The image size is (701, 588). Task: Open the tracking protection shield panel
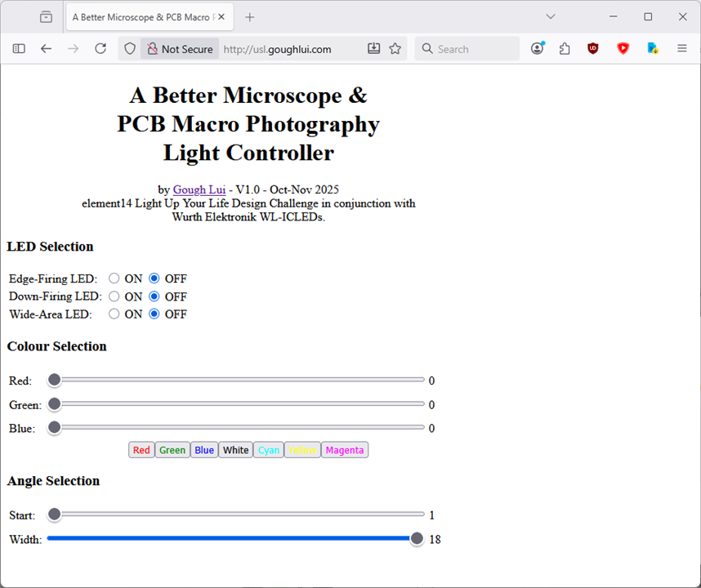(x=129, y=49)
